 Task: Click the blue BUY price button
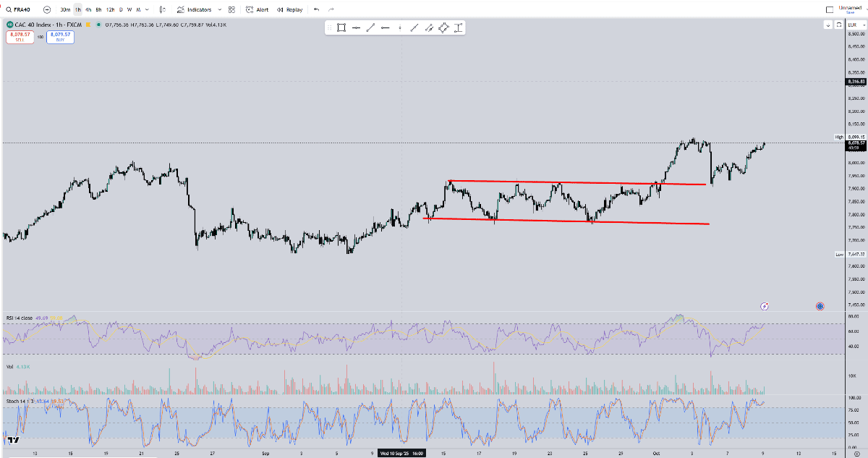(x=59, y=36)
